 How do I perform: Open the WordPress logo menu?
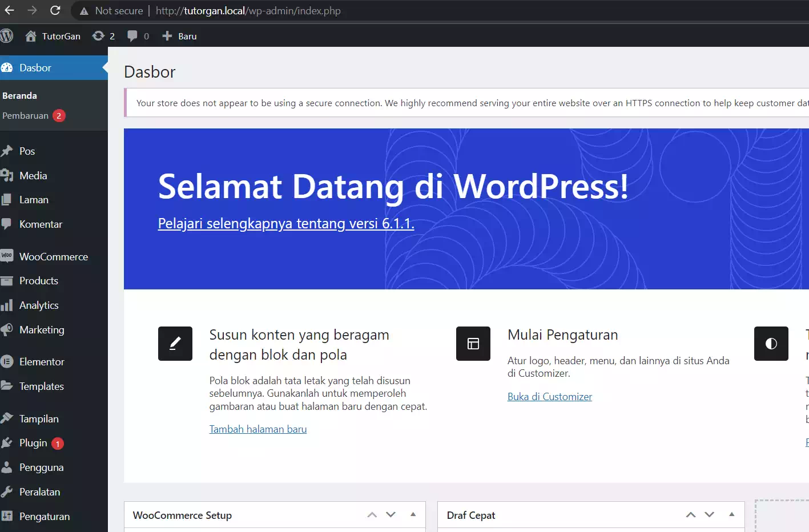point(7,36)
